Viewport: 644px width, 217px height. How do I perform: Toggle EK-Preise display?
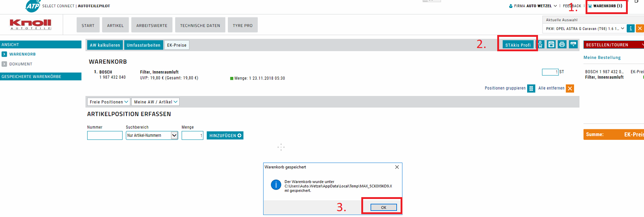[177, 45]
